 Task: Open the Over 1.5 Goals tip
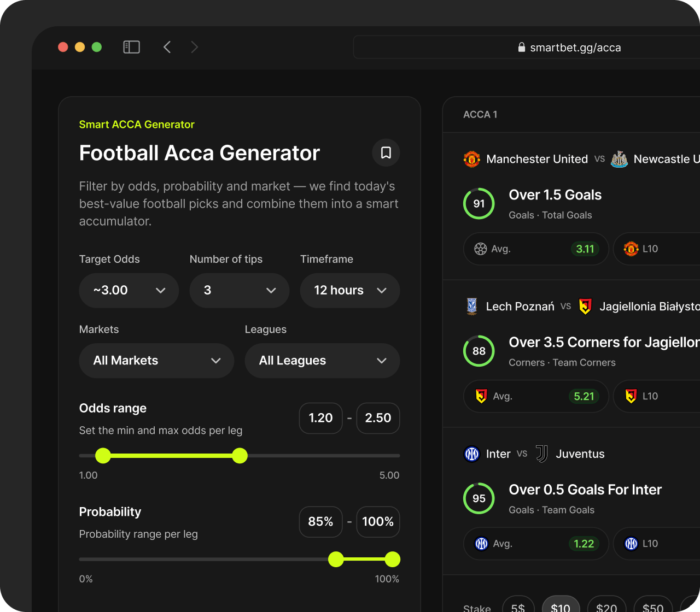[x=555, y=195]
